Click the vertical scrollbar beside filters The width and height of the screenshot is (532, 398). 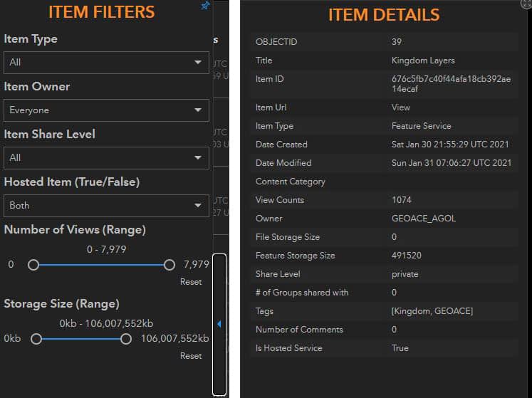[219, 325]
